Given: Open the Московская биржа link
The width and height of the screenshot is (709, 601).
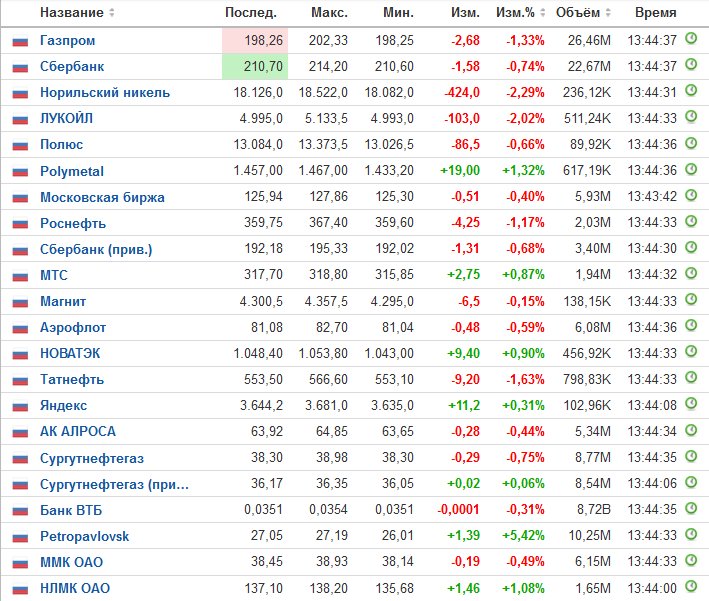Looking at the screenshot, I should pos(102,198).
